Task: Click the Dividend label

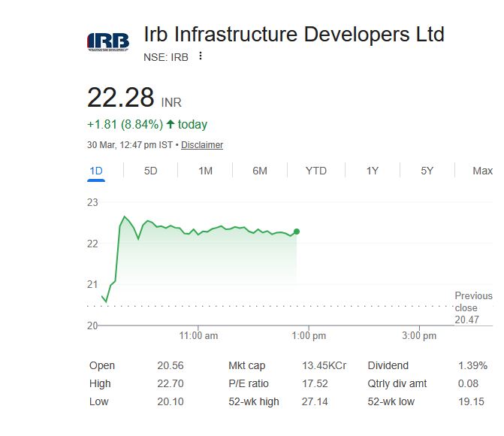Action: click(388, 366)
